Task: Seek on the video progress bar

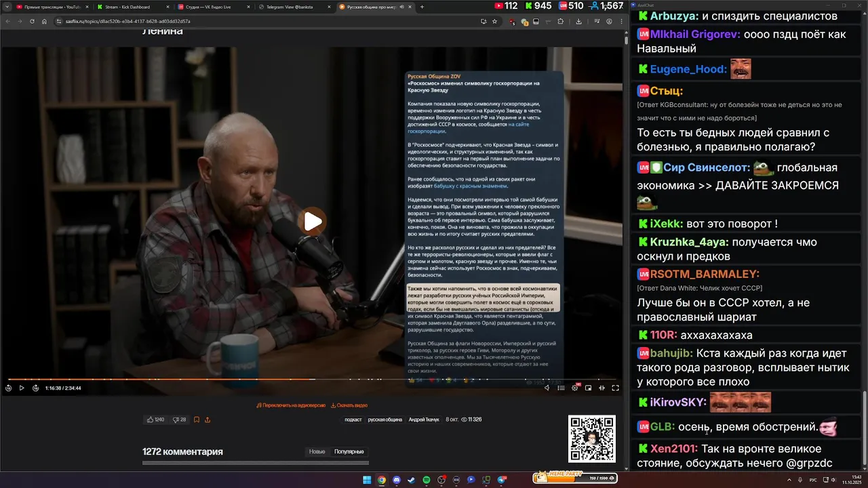Action: coord(312,380)
